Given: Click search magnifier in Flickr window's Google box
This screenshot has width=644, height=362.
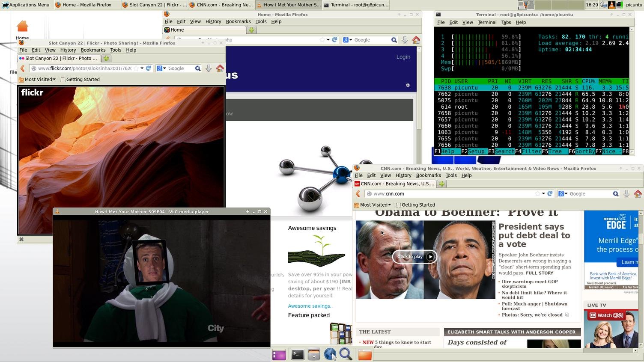Looking at the screenshot, I should tap(198, 68).
